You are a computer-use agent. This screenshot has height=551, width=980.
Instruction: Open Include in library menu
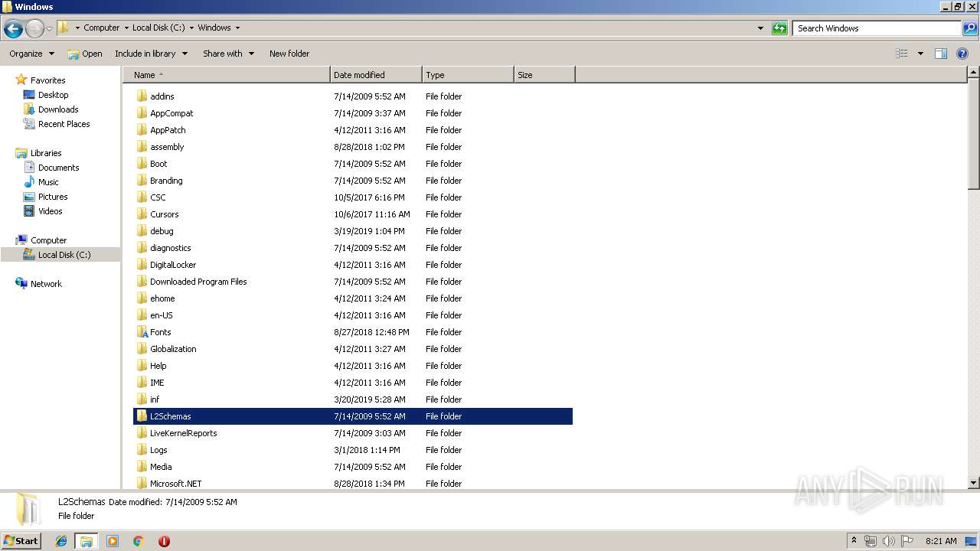pyautogui.click(x=151, y=54)
